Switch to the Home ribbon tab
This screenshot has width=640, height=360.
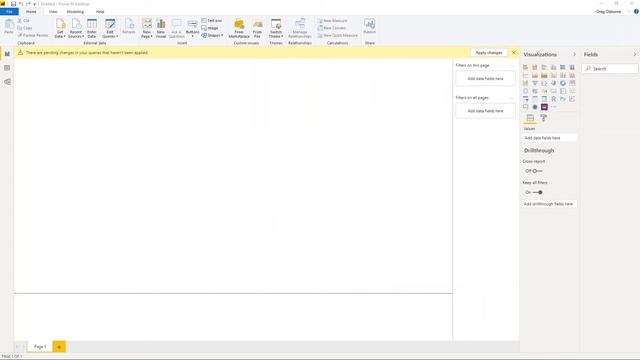tap(31, 11)
